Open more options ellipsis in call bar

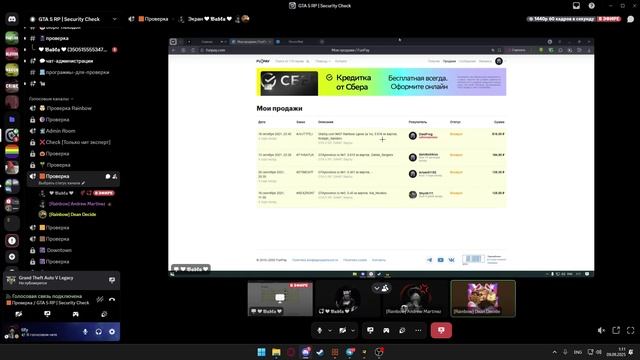click(x=418, y=330)
